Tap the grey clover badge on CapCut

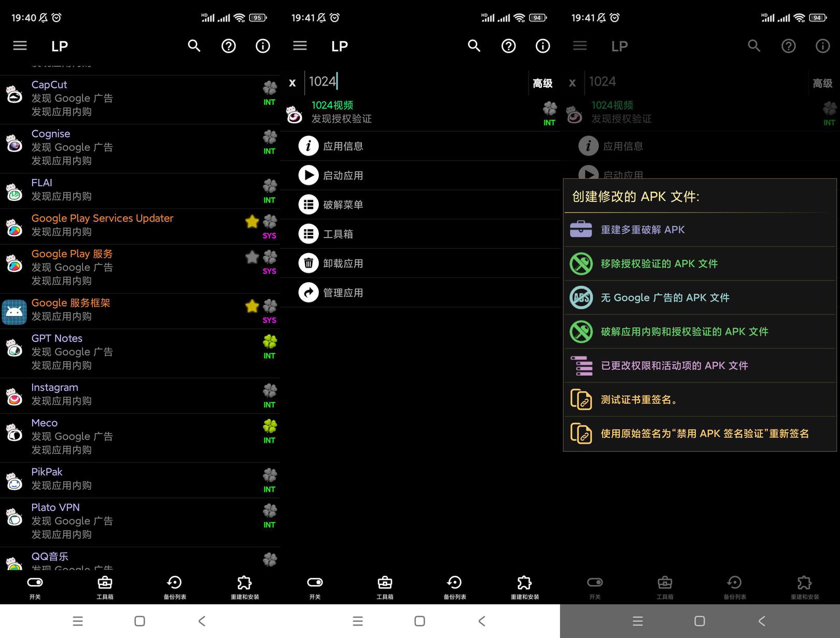click(270, 88)
